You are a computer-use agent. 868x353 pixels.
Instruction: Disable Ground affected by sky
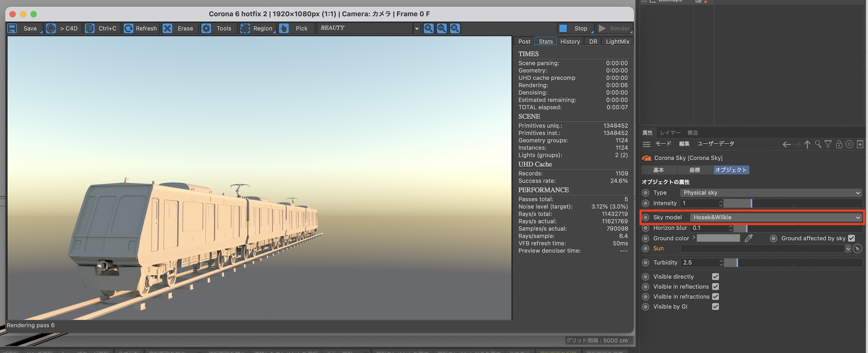click(851, 238)
